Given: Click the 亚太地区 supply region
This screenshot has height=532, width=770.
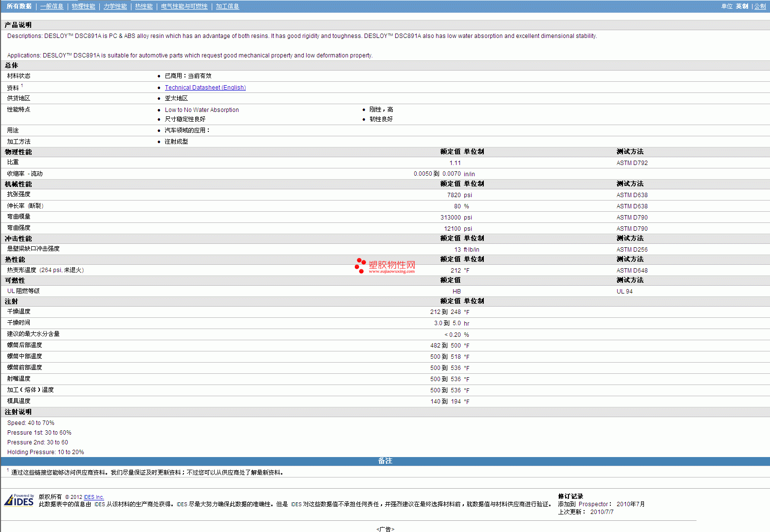Looking at the screenshot, I should click(176, 98).
